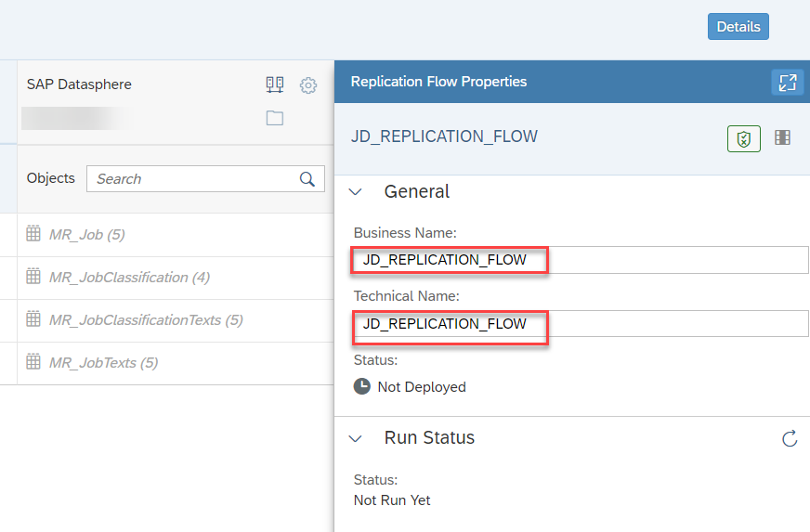
Task: Click the table icon beside MR_Job
Action: pos(33,233)
